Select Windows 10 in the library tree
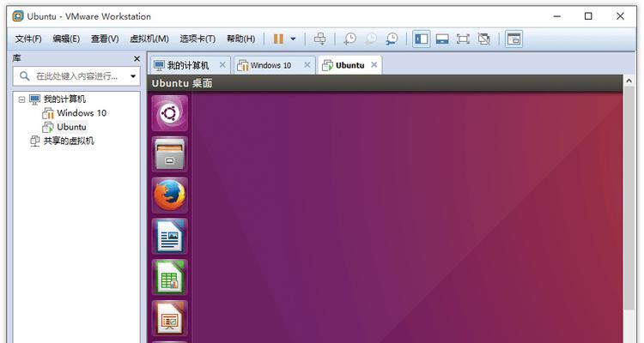 (82, 113)
